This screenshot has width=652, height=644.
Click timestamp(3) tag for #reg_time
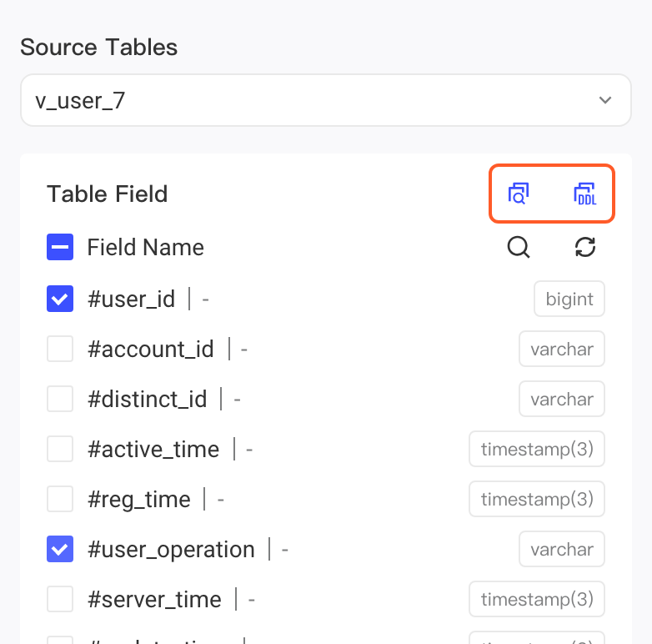coord(537,499)
